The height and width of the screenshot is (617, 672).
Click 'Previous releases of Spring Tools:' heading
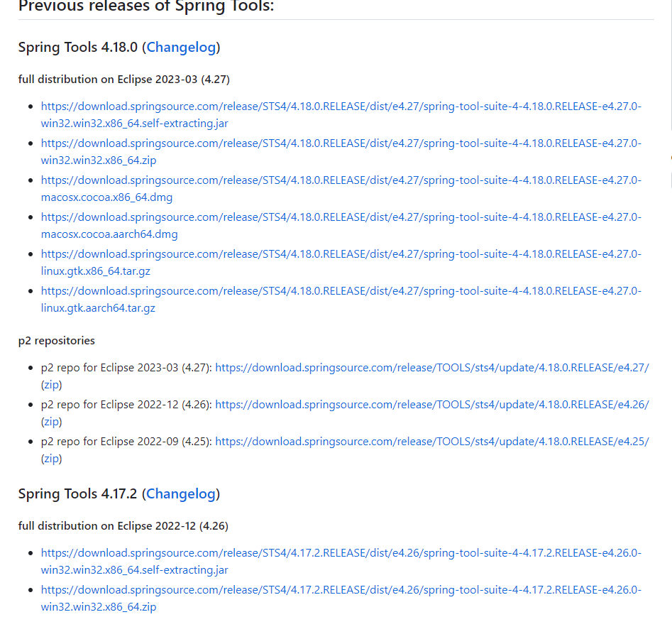[146, 6]
